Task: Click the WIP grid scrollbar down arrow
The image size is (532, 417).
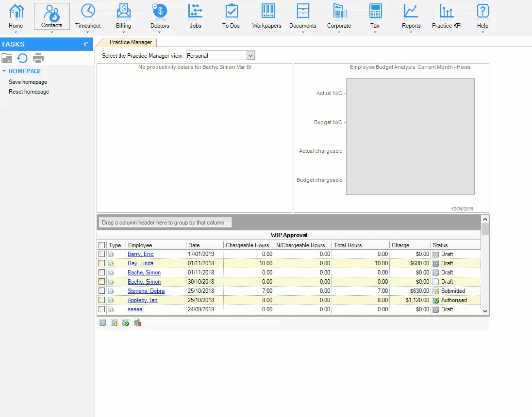Action: pyautogui.click(x=485, y=311)
